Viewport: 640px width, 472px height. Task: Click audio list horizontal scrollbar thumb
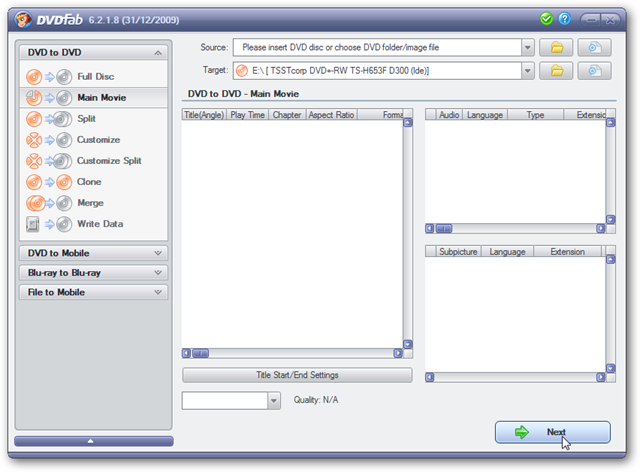coord(444,228)
